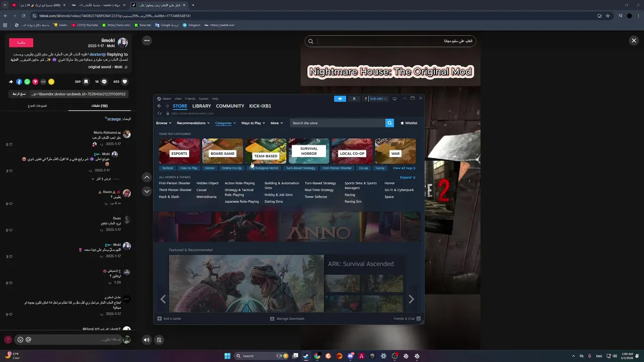This screenshot has width=644, height=362.
Task: Open the Windows Start menu
Action: coord(227,356)
